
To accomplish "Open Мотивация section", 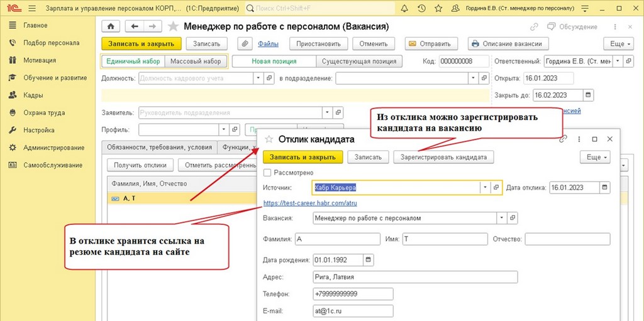I will click(x=40, y=60).
